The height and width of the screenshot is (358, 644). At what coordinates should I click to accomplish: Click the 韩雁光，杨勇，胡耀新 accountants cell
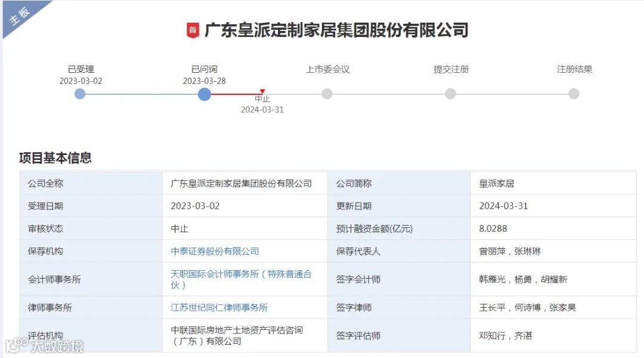tap(553, 279)
